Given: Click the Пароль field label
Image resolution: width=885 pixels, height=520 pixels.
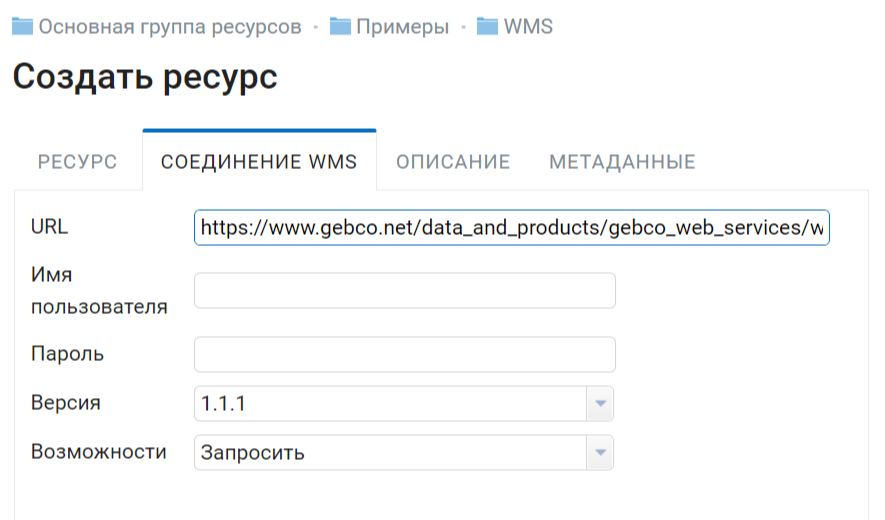Looking at the screenshot, I should [x=67, y=354].
